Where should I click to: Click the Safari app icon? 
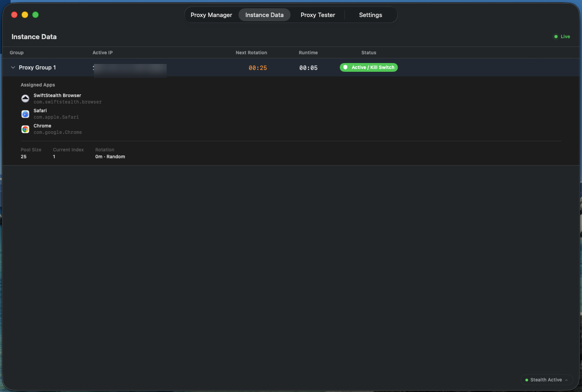pos(25,114)
